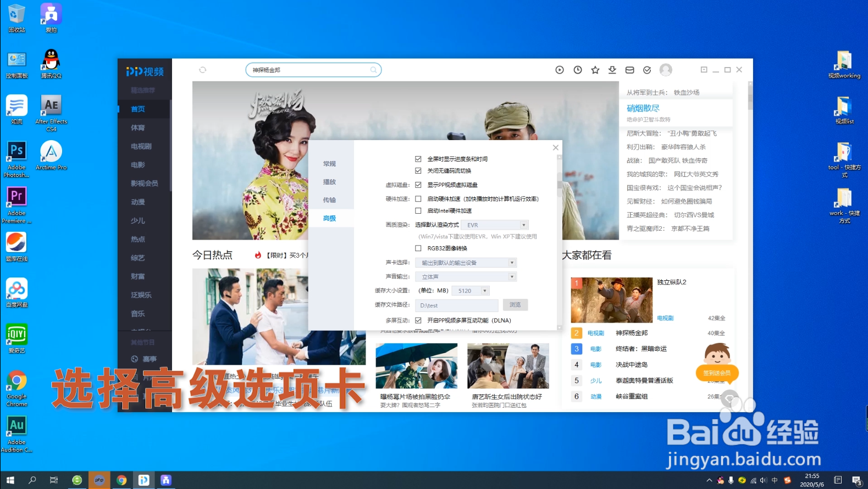Enable 启动硬件加速 checkbox
868x489 pixels.
(418, 199)
